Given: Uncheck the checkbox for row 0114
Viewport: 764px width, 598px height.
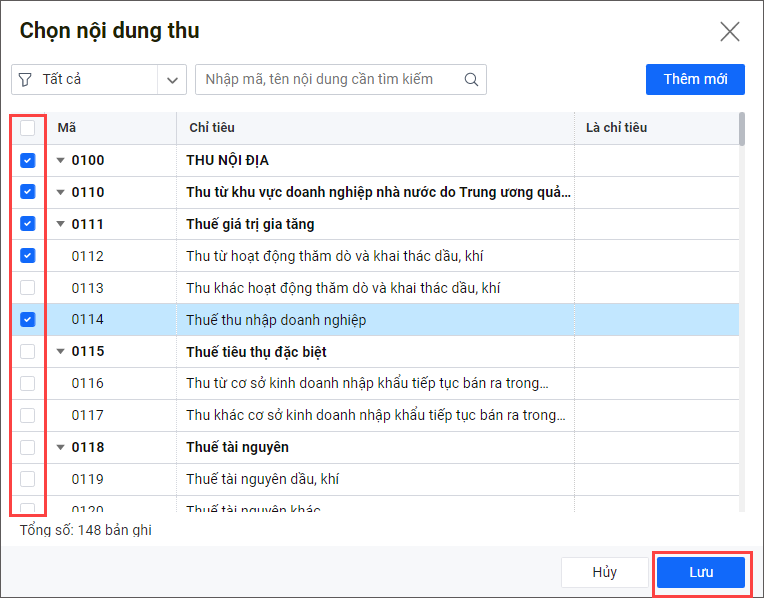Looking at the screenshot, I should tap(28, 320).
